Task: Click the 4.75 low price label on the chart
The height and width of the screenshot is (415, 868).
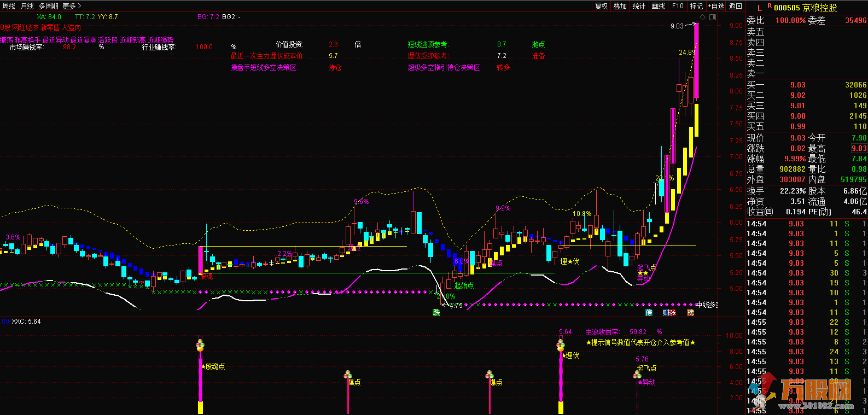Action: click(456, 306)
